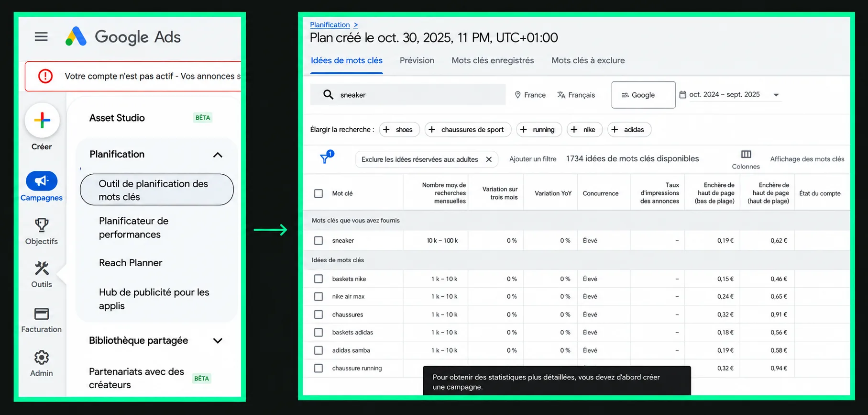The image size is (868, 415).
Task: Click the '1734 idées de mots clés disponibles' text
Action: click(x=632, y=158)
